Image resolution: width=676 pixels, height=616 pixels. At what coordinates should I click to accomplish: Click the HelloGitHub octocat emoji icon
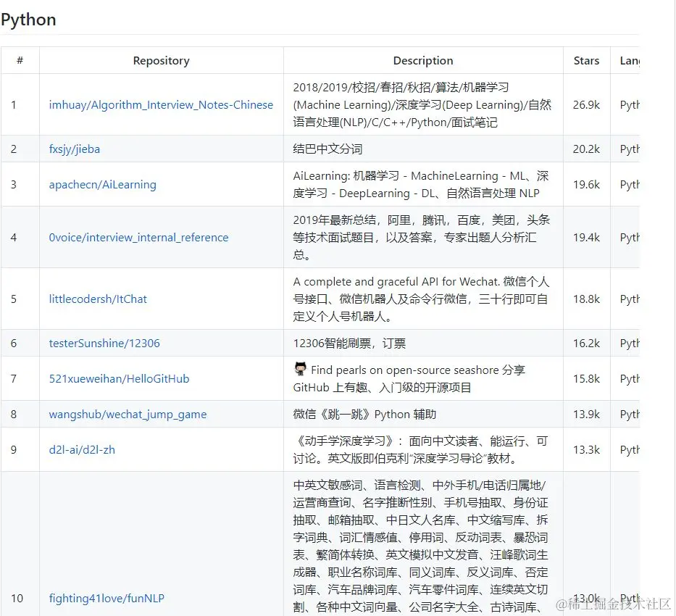click(x=300, y=369)
